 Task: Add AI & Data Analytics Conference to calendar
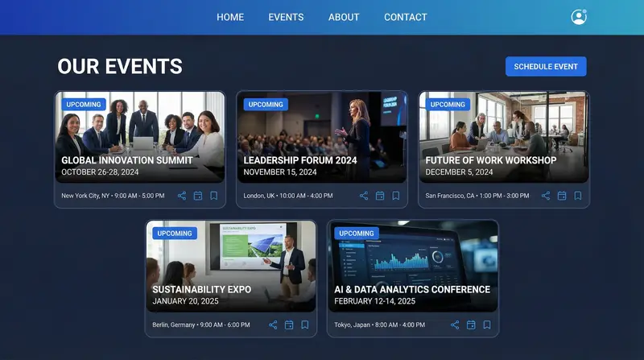[x=471, y=325]
